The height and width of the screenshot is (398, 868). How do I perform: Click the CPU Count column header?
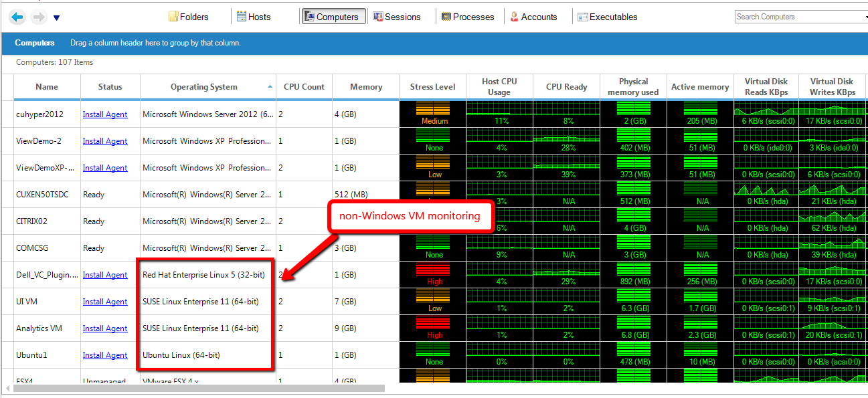tap(304, 87)
